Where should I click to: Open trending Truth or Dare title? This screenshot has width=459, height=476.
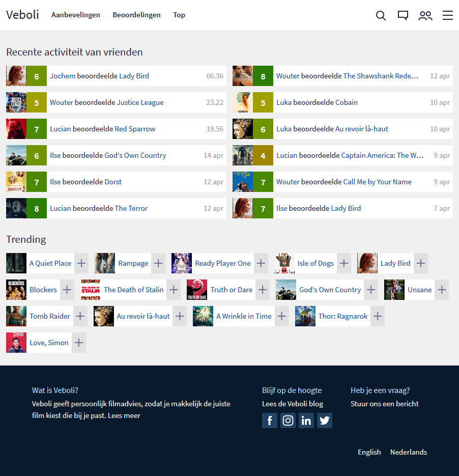pyautogui.click(x=232, y=290)
